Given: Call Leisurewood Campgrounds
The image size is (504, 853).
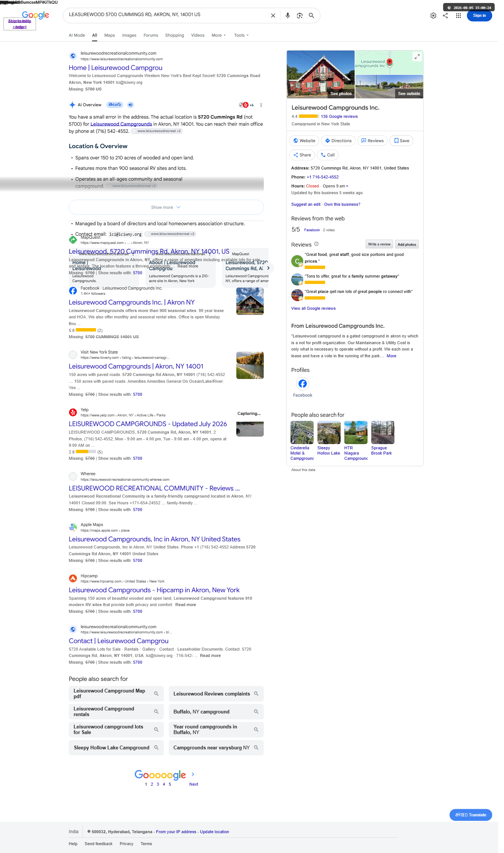Looking at the screenshot, I should [328, 155].
